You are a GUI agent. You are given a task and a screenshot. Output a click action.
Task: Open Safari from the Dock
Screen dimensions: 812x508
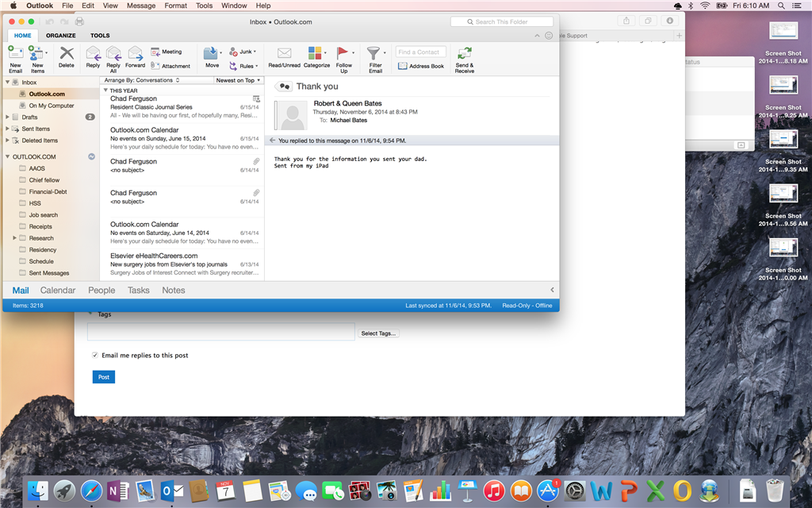[x=92, y=490]
